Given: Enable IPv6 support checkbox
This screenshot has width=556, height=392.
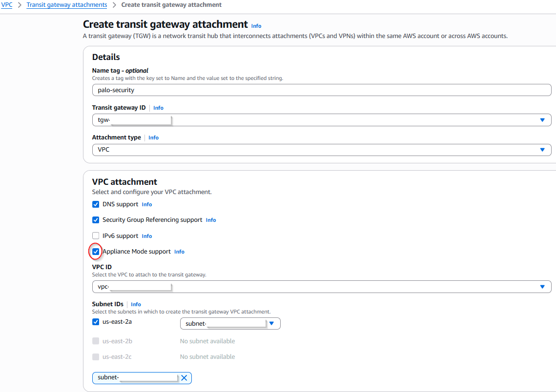Looking at the screenshot, I should 96,236.
